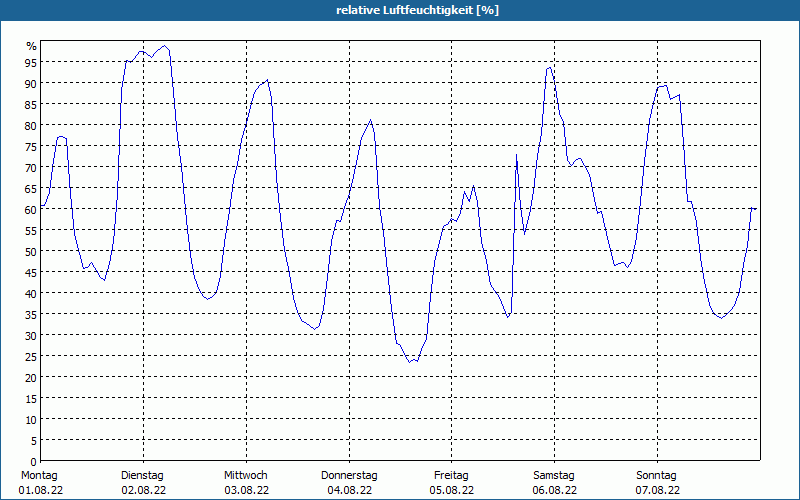800x500 pixels.
Task: Select the y-axis value '65'
Action: (x=32, y=189)
